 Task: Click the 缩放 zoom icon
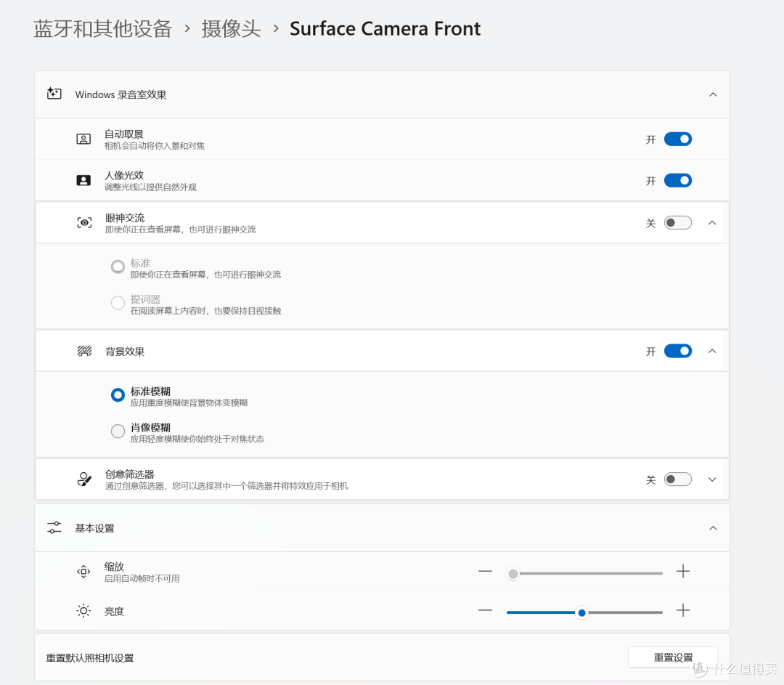click(x=83, y=572)
